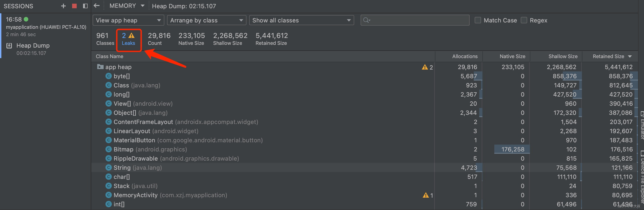The width and height of the screenshot is (644, 210).
Task: Open the Show all classes dropdown
Action: click(301, 20)
